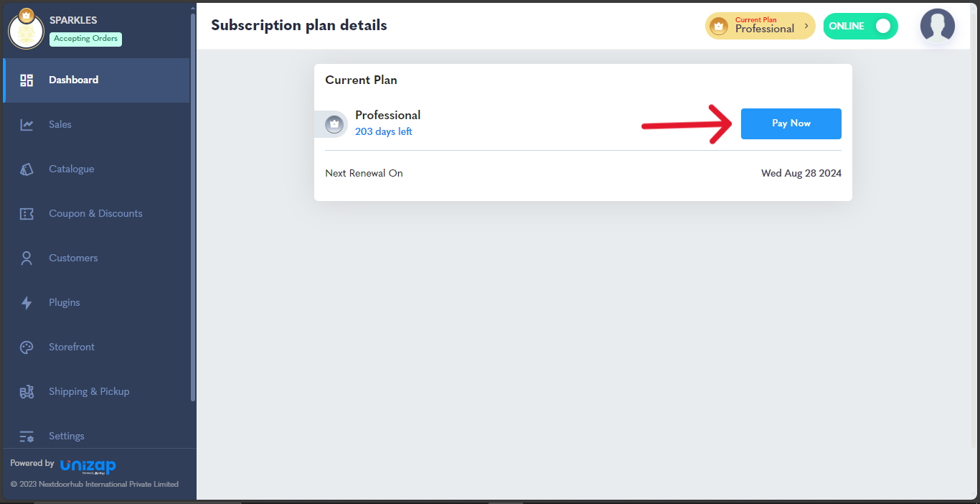Select the Shipping & Pickup truck icon

[27, 392]
